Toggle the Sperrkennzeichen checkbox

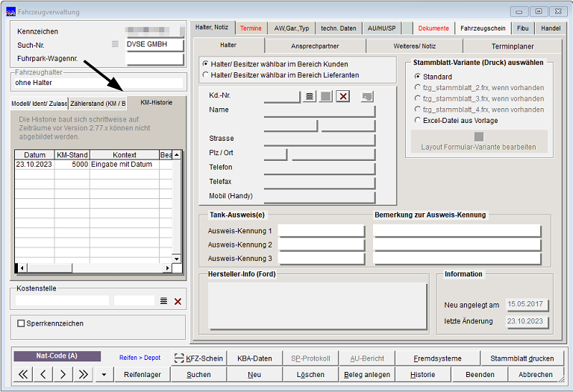pos(21,323)
